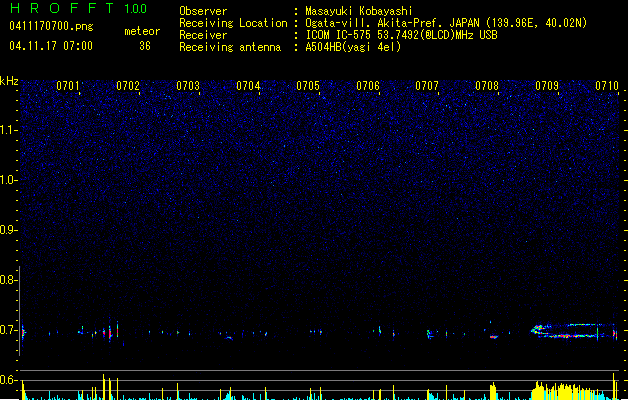
Task: Click the Receiving antenna label
Action: [230, 47]
